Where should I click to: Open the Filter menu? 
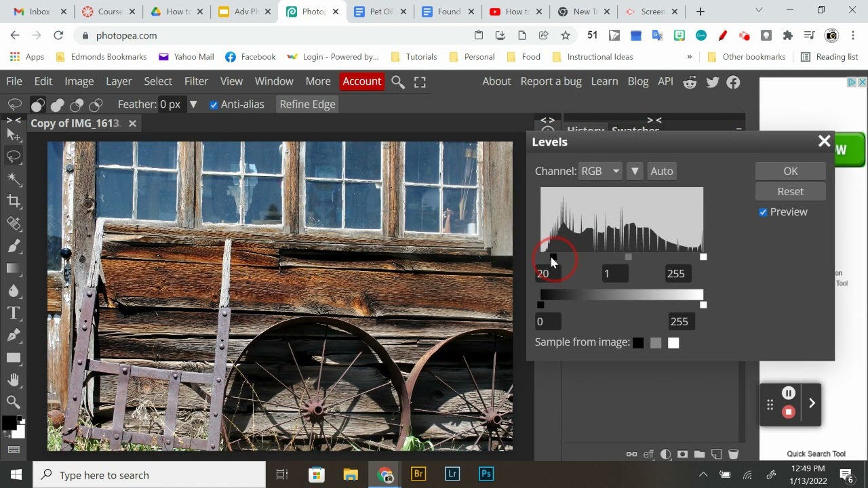point(196,81)
